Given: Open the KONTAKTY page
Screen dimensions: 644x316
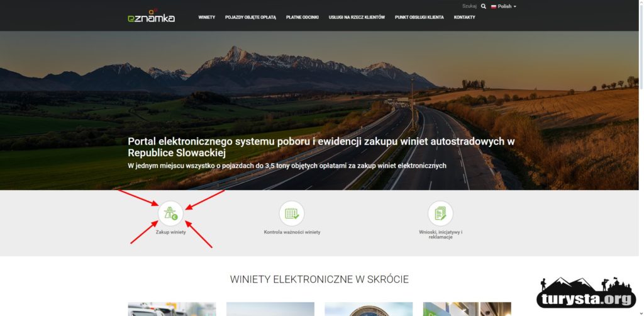Looking at the screenshot, I should pos(465,17).
